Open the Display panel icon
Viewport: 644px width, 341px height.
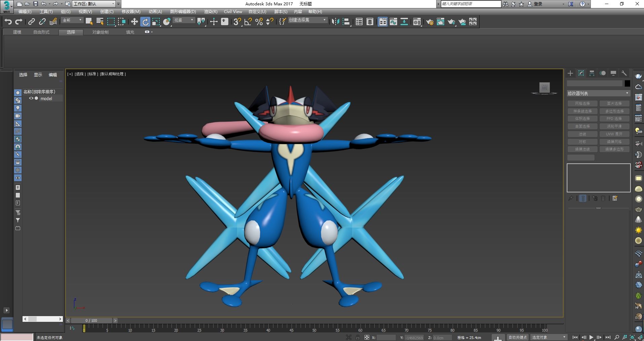click(x=613, y=73)
